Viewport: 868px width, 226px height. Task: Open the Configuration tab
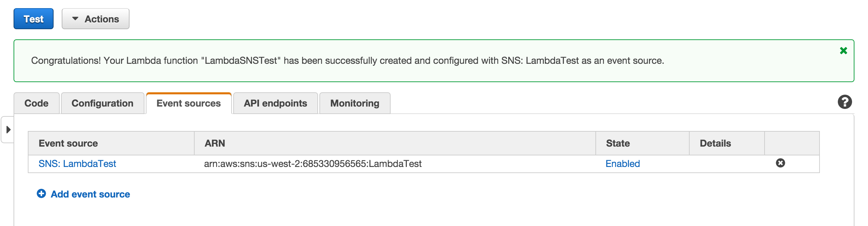(x=102, y=103)
